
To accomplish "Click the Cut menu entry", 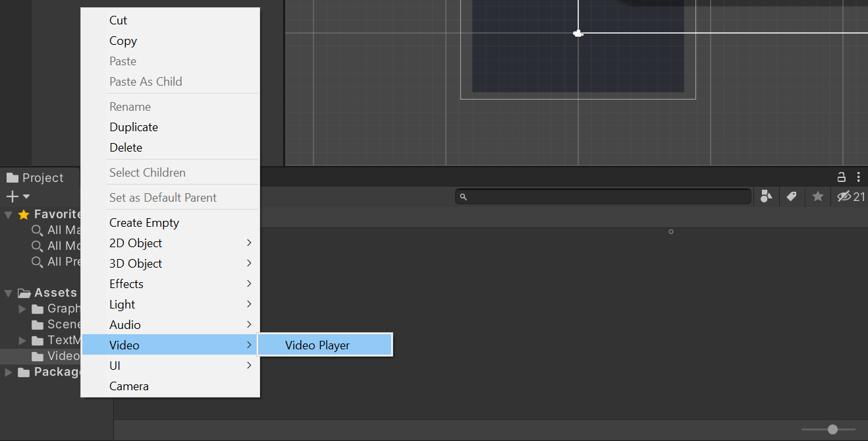I will (170, 20).
